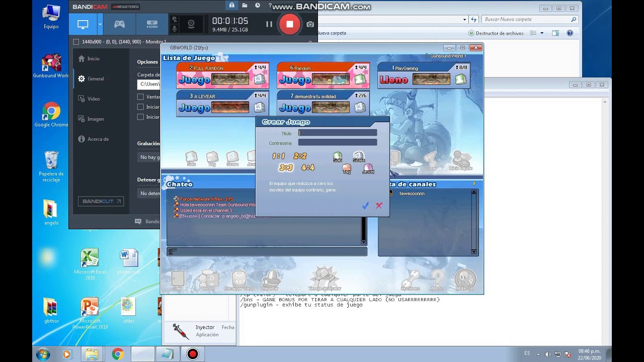The image size is (644, 362).
Task: Click the Contrasena field in Crear Juego
Action: point(338,143)
